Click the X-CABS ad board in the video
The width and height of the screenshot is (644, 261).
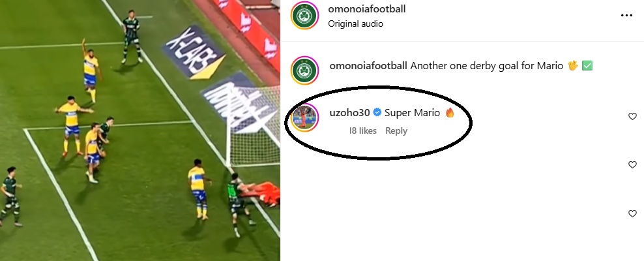(x=194, y=52)
